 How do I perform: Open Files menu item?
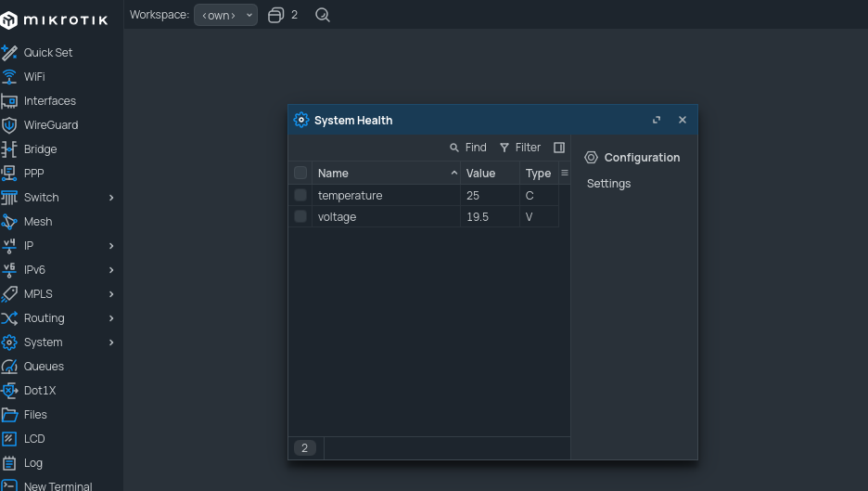(x=35, y=415)
